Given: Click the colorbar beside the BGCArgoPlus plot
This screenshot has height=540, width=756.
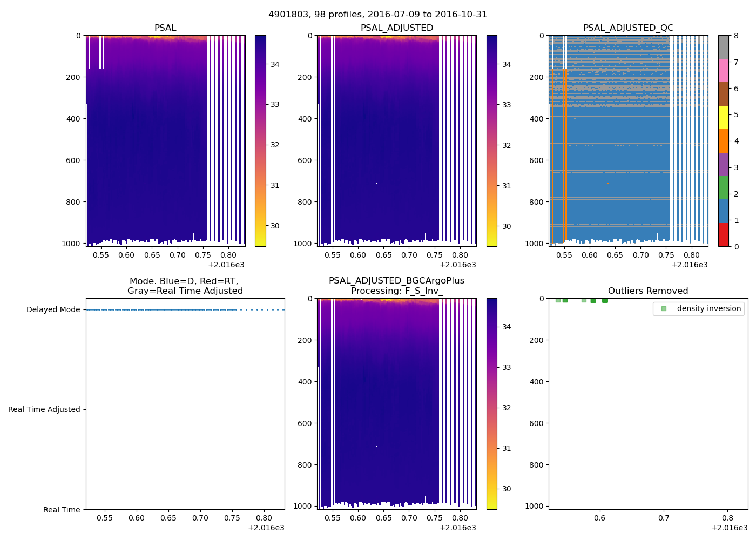Looking at the screenshot, I should [491, 403].
